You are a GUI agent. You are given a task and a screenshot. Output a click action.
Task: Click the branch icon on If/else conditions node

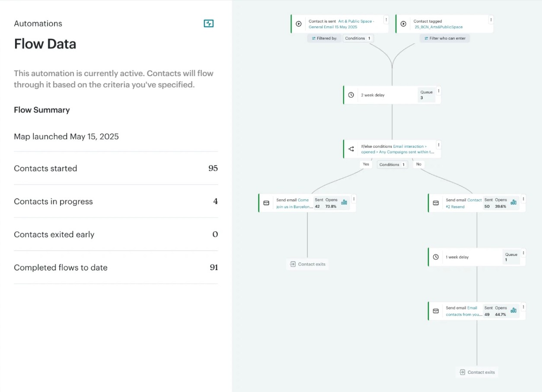[x=351, y=149]
